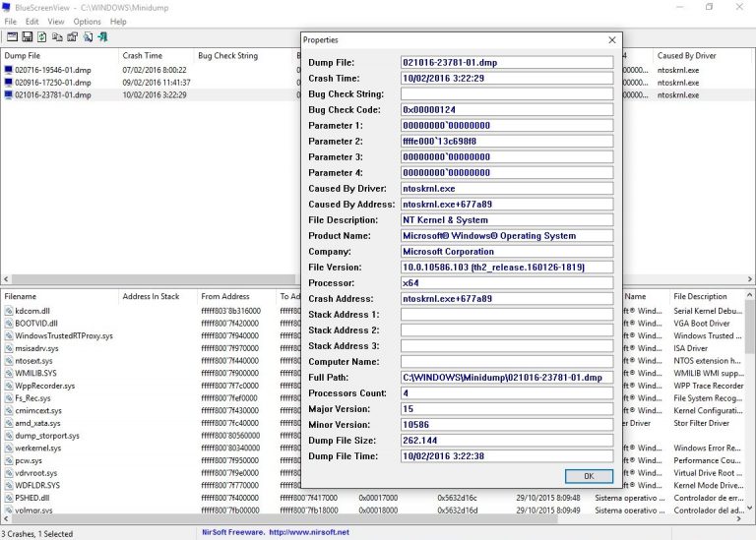
Task: Click the file icon next to pcw.sys
Action: click(9, 460)
